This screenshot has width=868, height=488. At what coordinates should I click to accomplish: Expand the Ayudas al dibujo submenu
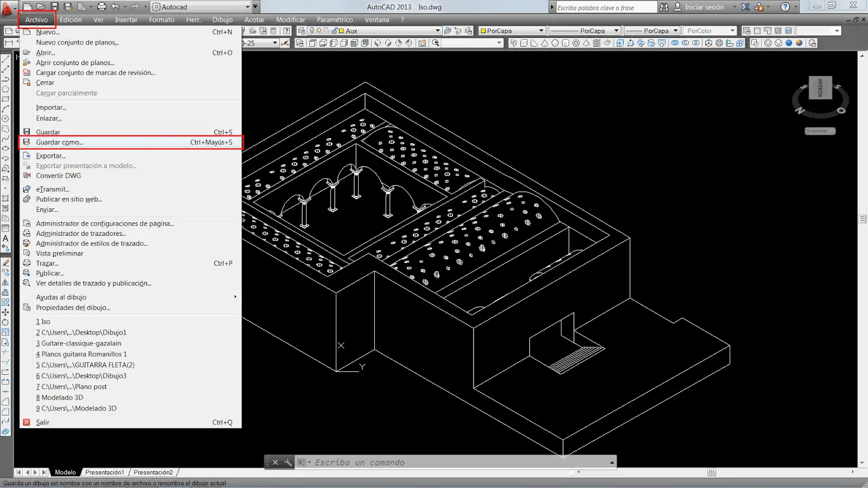coord(131,297)
